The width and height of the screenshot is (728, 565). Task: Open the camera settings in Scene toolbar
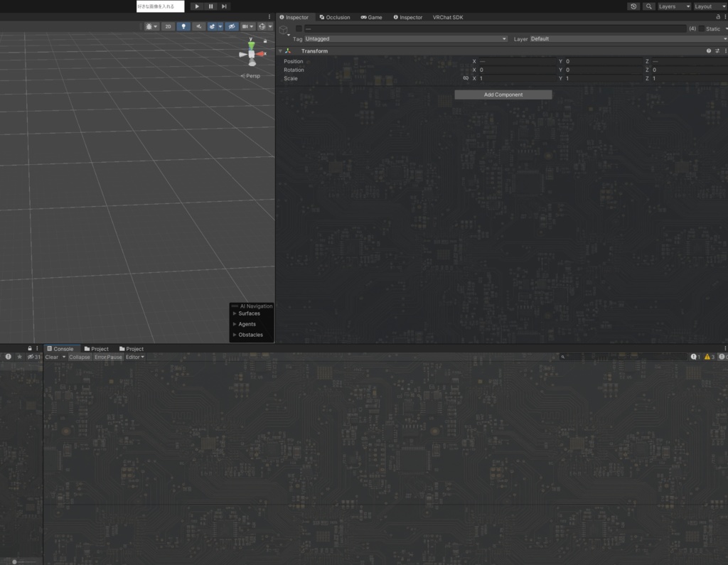coord(247,26)
